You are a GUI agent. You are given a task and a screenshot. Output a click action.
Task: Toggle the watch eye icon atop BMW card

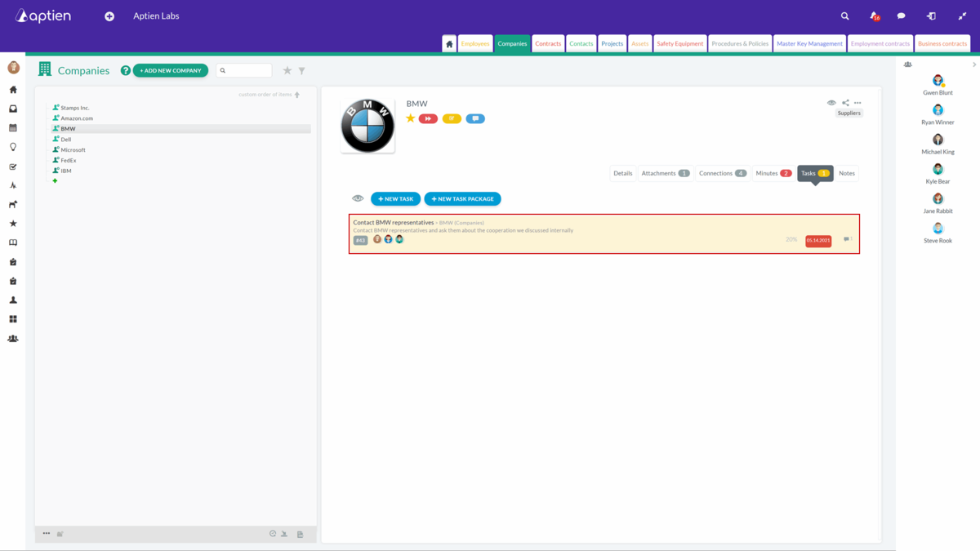[x=831, y=103]
